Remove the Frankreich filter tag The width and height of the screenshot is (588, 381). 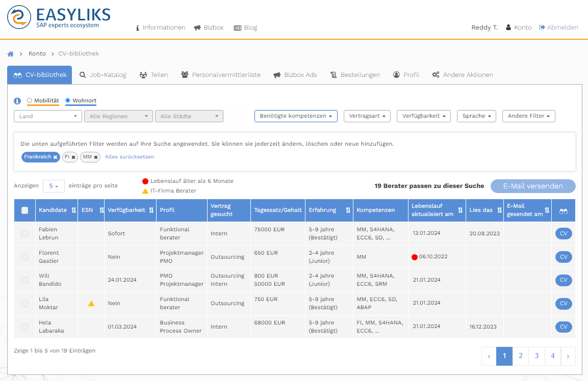click(x=55, y=157)
